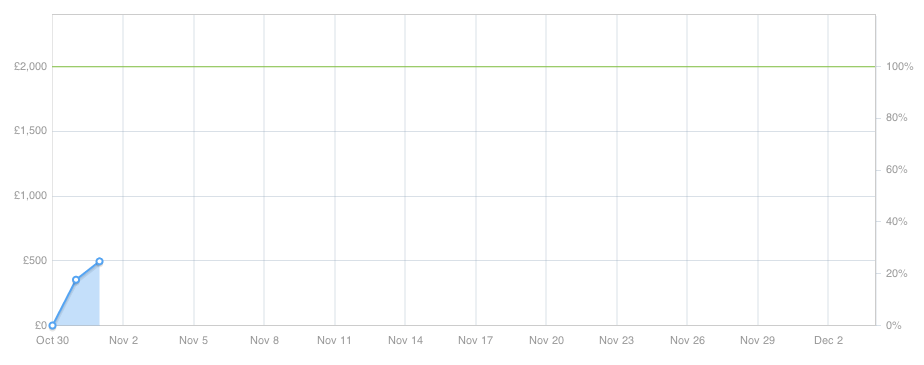924x365 pixels.
Task: Click the 100% label on right axis
Action: pos(899,67)
